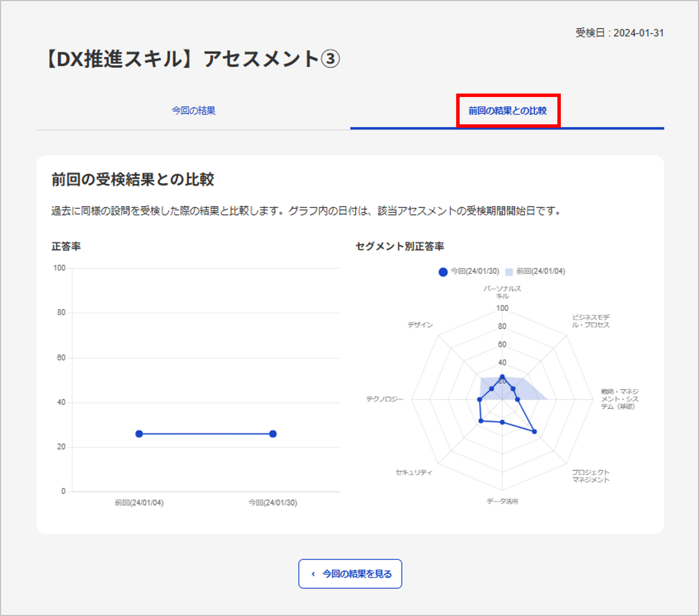
Task: Click radar point on パーソナルスキル axis
Action: pyautogui.click(x=502, y=377)
